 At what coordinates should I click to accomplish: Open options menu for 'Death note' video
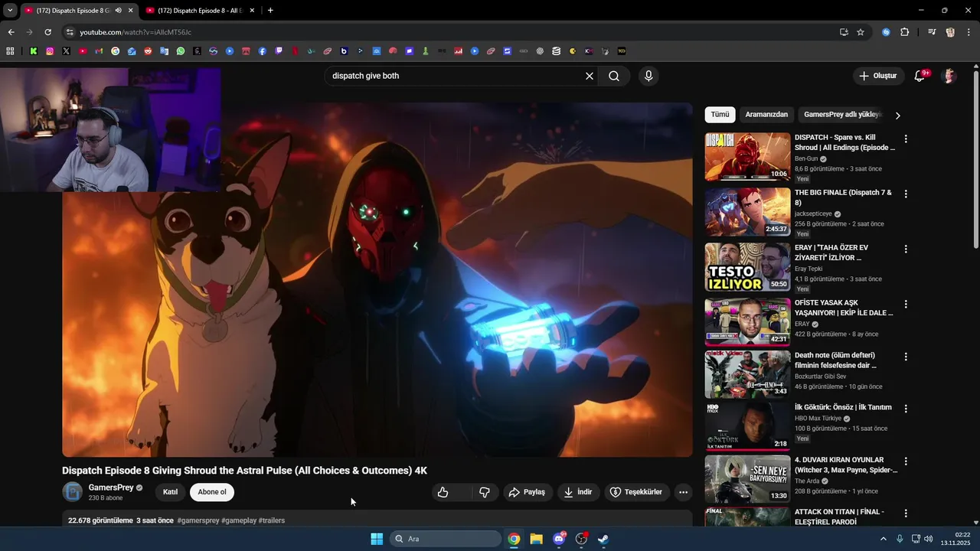tap(906, 357)
